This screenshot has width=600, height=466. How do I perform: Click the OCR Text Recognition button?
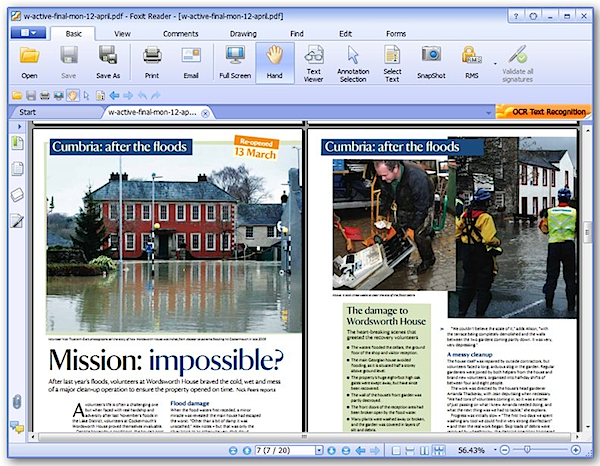point(543,112)
